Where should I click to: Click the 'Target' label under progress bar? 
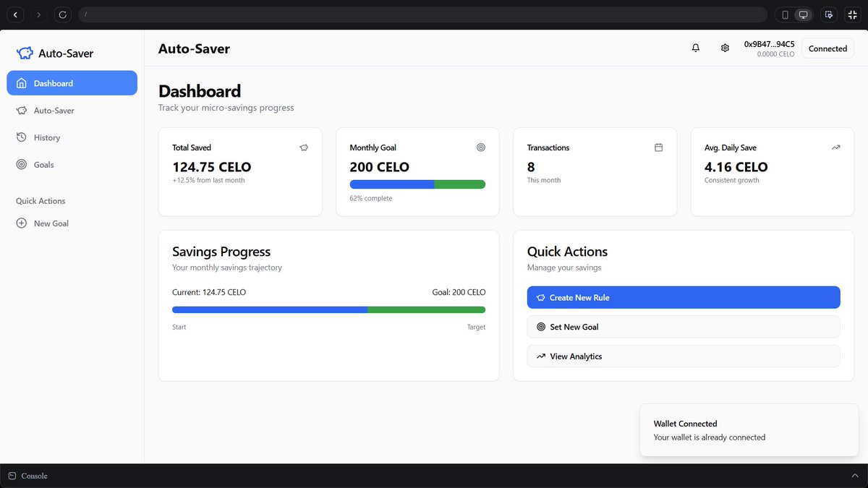coord(476,327)
